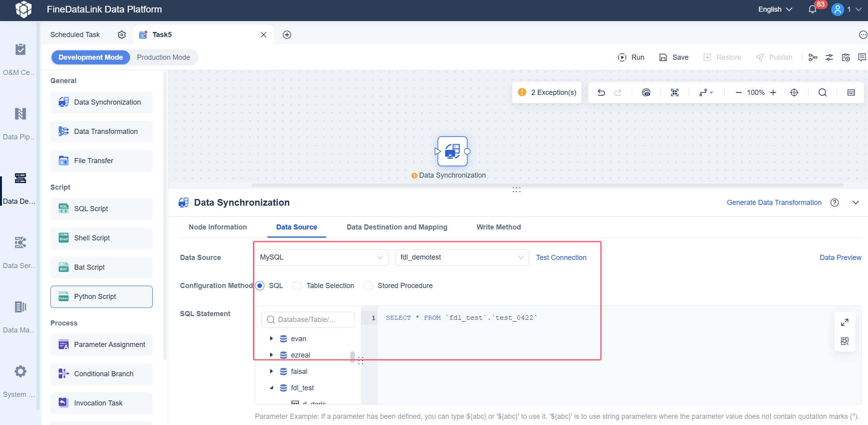The height and width of the screenshot is (425, 868).
Task: Add a new tab with plus icon
Action: pos(287,35)
